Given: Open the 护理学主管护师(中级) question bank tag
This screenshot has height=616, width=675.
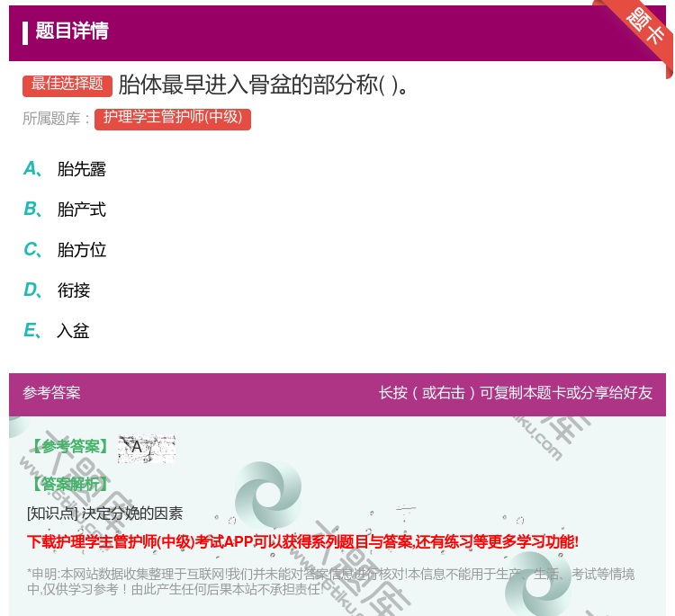Looking at the screenshot, I should [173, 118].
